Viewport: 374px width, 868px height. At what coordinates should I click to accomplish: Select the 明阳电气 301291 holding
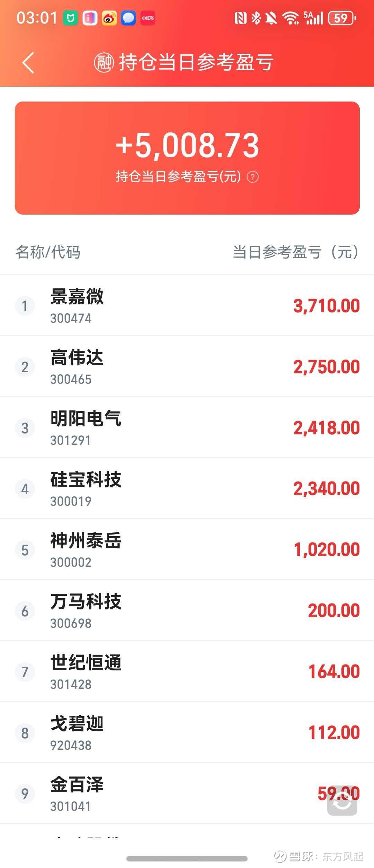[x=187, y=427]
